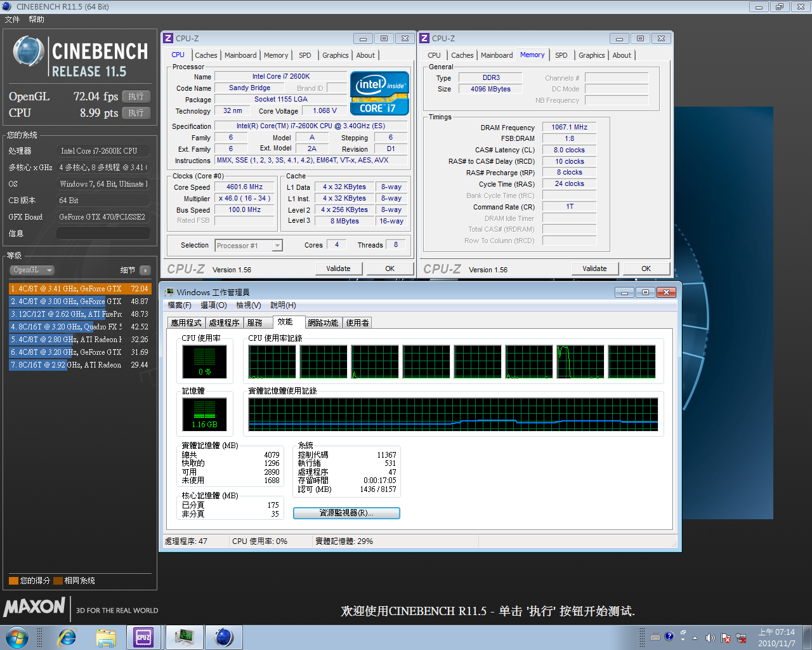The image size is (812, 650).
Task: Click CPU usage 0% meter
Action: point(204,362)
